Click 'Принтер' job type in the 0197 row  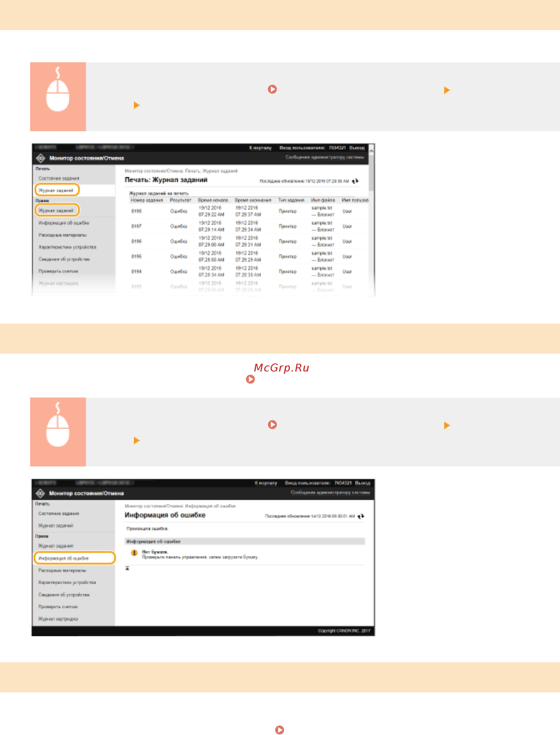coord(288,226)
